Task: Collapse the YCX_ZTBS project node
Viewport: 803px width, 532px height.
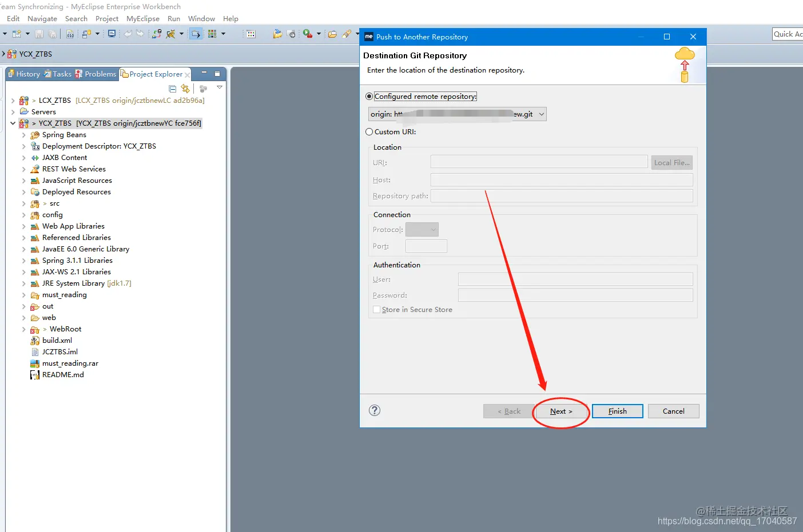Action: [13, 123]
